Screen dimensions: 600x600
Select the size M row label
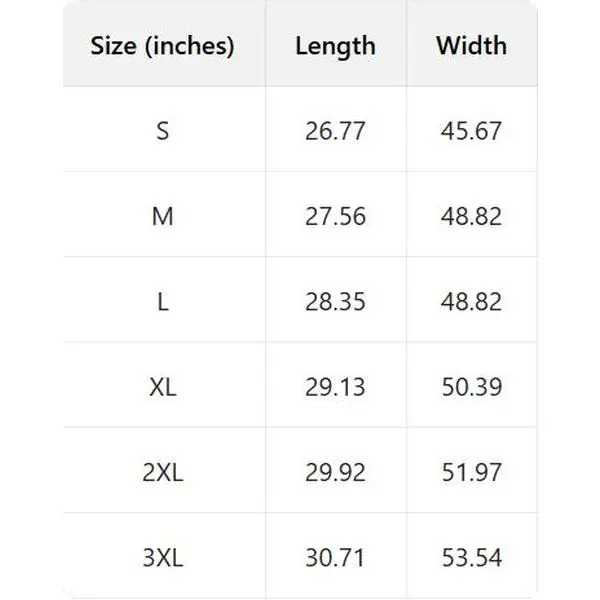pyautogui.click(x=163, y=216)
